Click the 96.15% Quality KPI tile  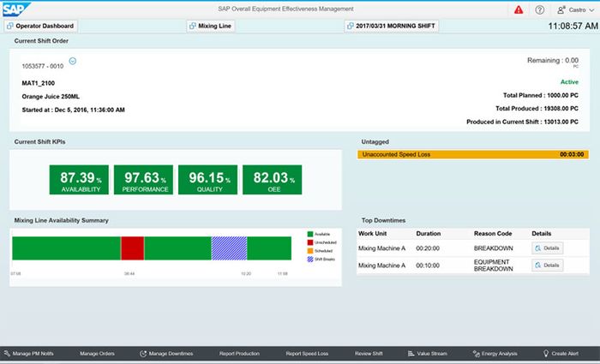pyautogui.click(x=207, y=180)
